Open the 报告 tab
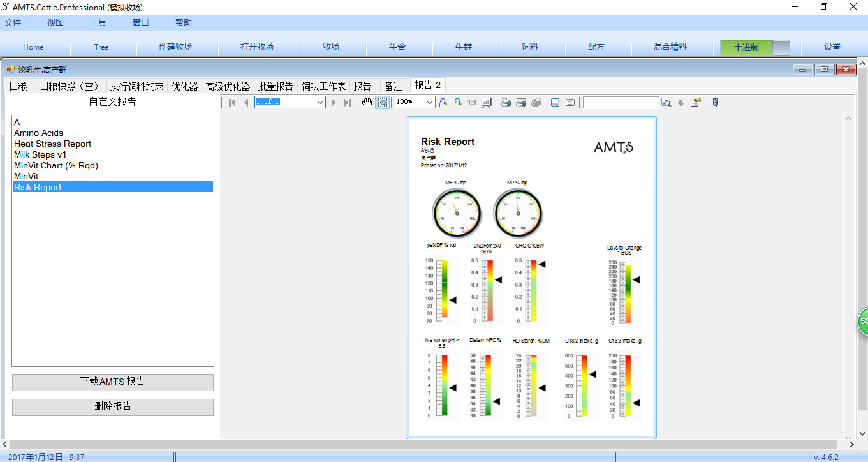This screenshot has width=868, height=462. pyautogui.click(x=363, y=86)
